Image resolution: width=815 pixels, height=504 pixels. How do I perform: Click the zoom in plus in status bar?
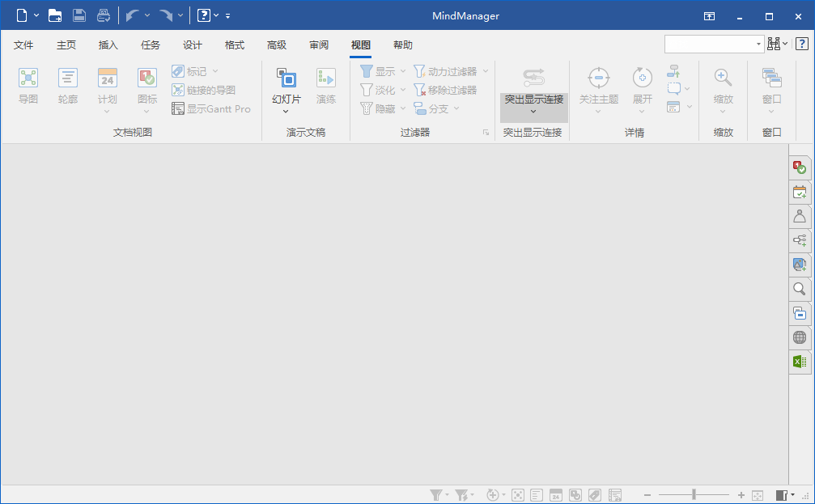pos(741,495)
